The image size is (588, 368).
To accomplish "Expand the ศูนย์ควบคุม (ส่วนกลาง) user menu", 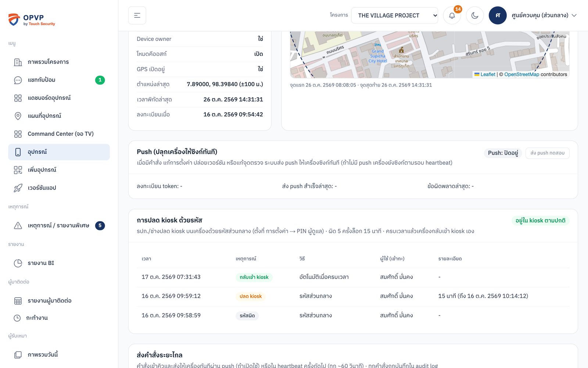I will (544, 15).
